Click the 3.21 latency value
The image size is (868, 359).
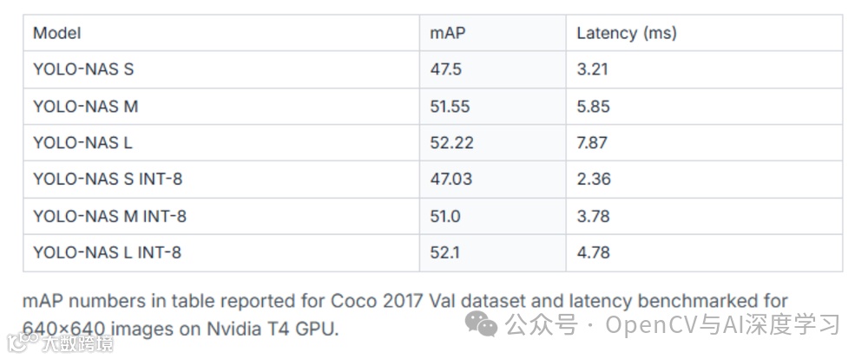tap(592, 69)
